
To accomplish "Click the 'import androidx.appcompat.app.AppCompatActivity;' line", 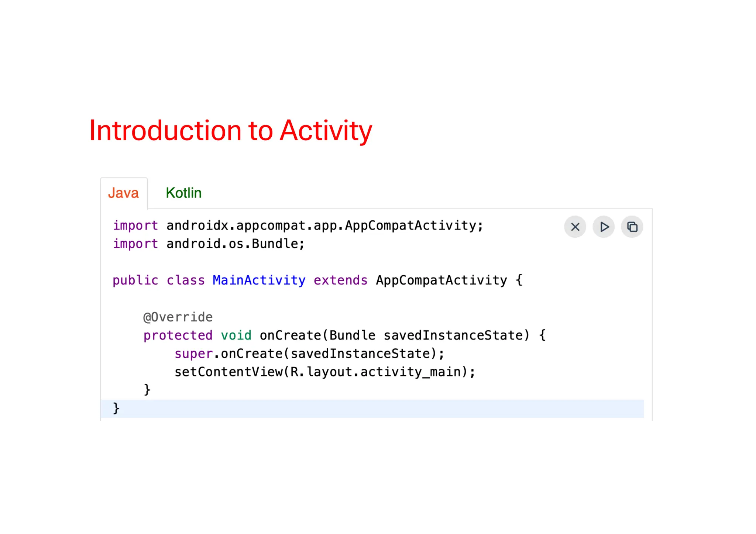I will (298, 225).
